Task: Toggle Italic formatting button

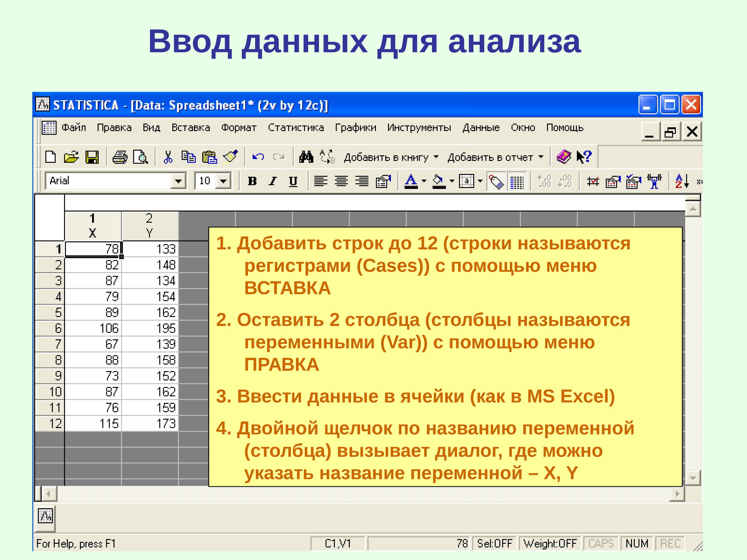Action: (272, 181)
